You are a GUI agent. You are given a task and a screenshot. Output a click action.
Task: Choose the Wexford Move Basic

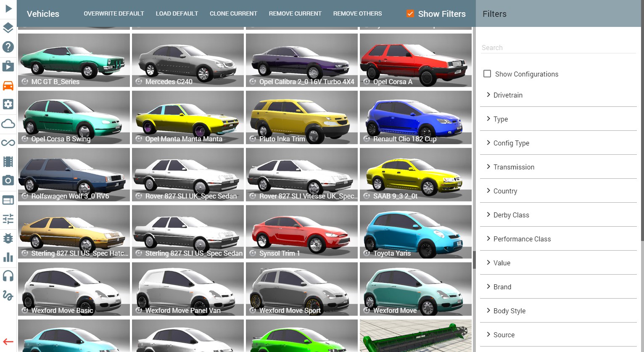[74, 289]
